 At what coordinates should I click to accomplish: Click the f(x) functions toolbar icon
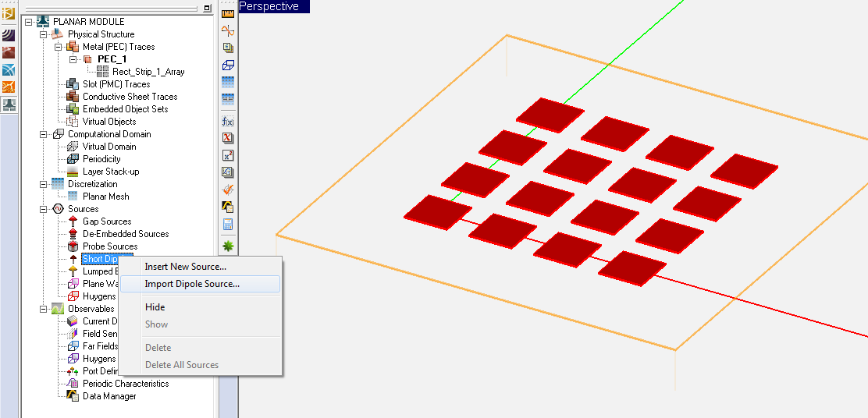tap(228, 122)
